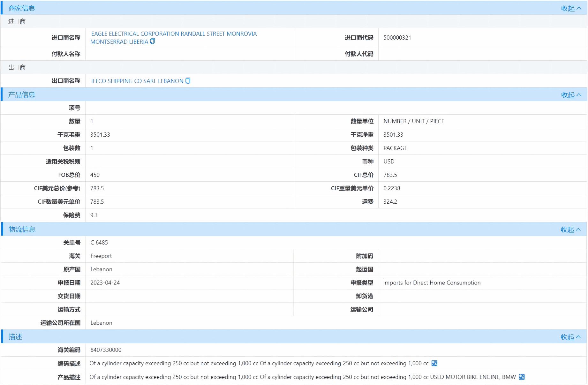Open the IFFCO SHIPPING CO SARL link
Image resolution: width=588 pixels, height=385 pixels.
coord(137,81)
